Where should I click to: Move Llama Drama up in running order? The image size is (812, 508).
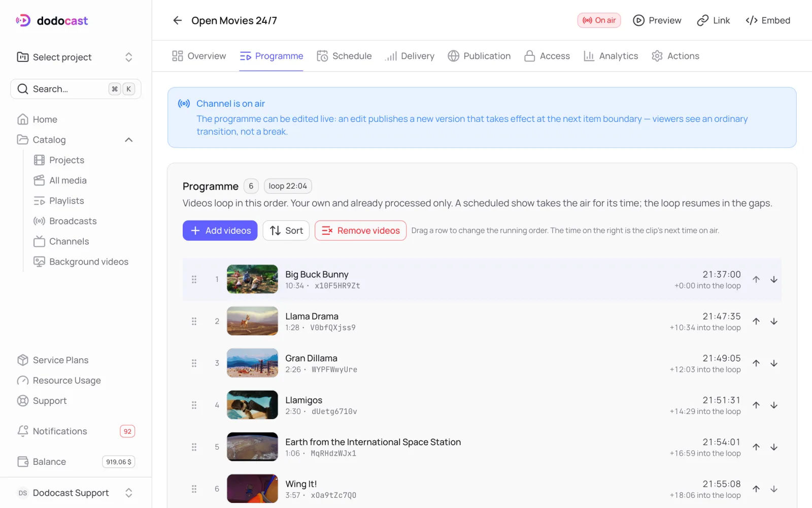pyautogui.click(x=756, y=322)
